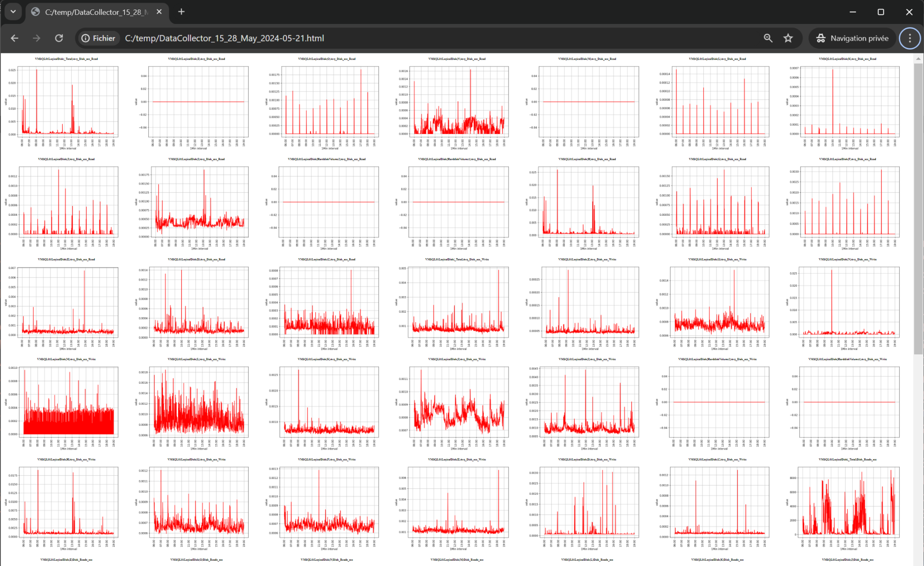
Task: Open a new tab with plus icon
Action: [x=181, y=12]
